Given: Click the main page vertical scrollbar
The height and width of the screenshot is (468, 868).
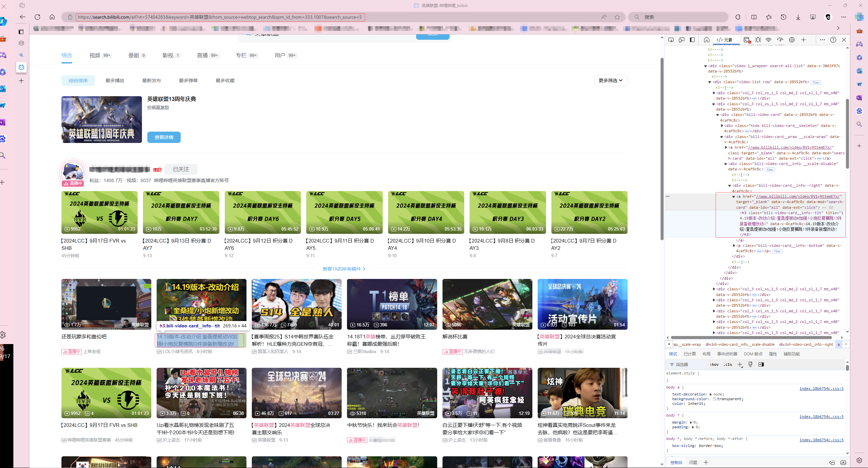Looking at the screenshot, I should [662, 148].
